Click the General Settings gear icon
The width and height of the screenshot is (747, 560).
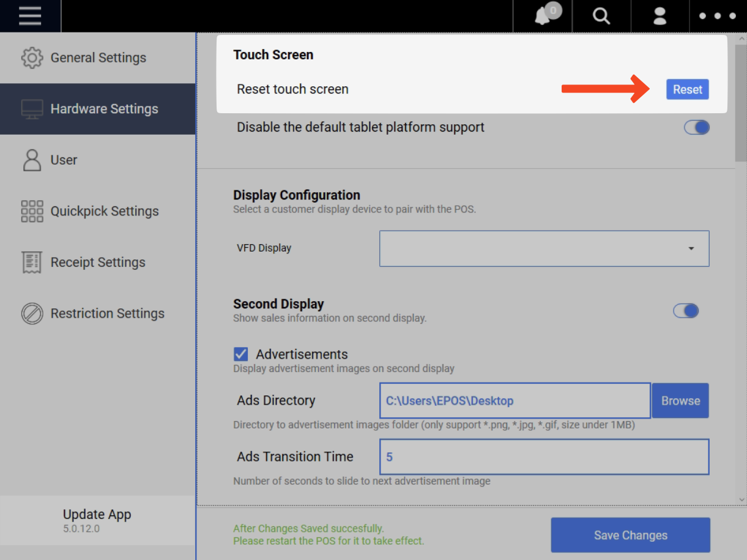[32, 58]
